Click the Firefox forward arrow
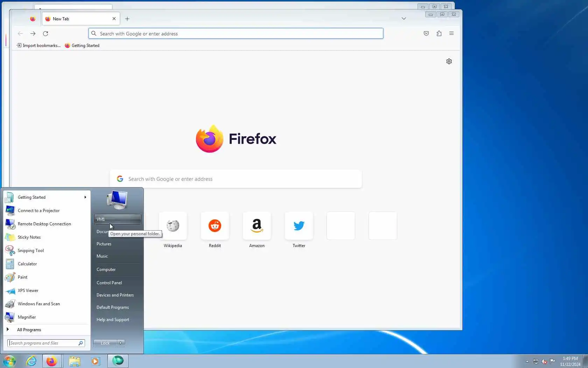This screenshot has height=368, width=588. point(33,34)
